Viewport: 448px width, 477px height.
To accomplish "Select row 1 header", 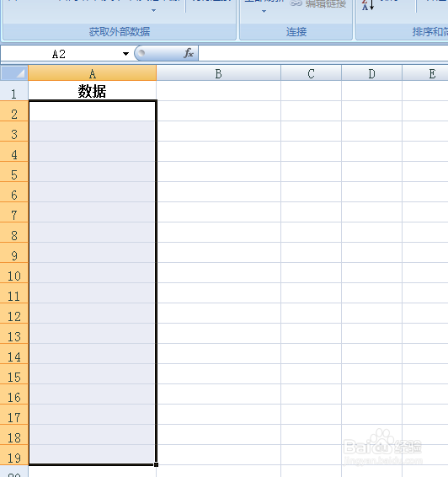I will 14,91.
